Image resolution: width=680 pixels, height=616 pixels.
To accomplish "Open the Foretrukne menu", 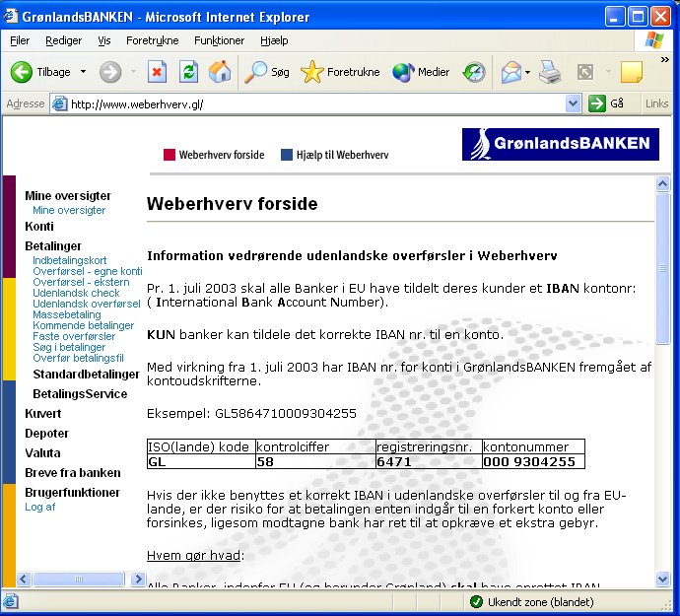I will click(x=152, y=40).
